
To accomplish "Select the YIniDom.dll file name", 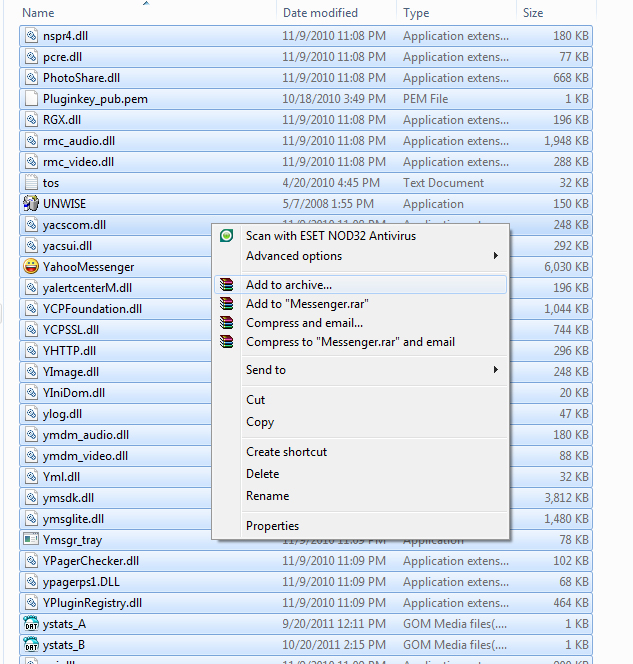I will (74, 393).
